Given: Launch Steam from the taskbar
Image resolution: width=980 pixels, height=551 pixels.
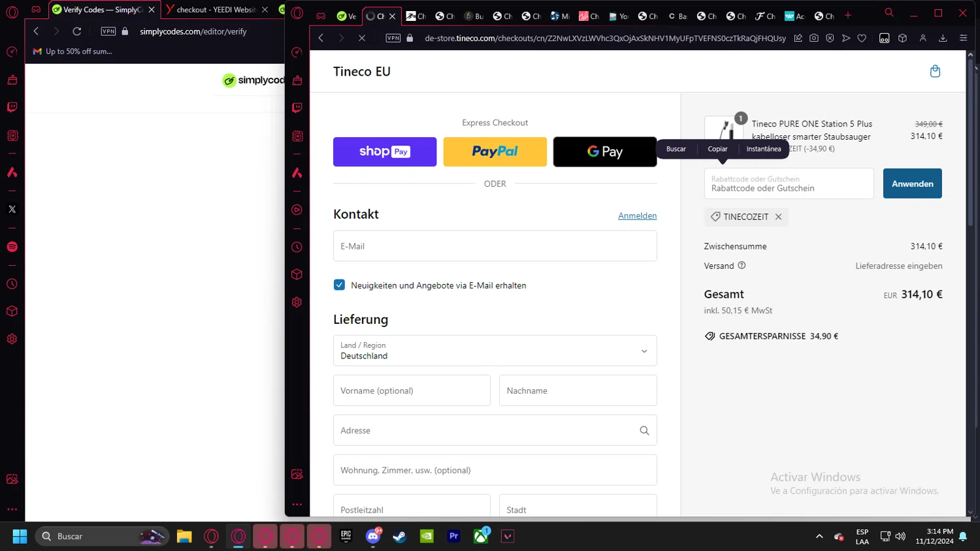Looking at the screenshot, I should coord(399,537).
